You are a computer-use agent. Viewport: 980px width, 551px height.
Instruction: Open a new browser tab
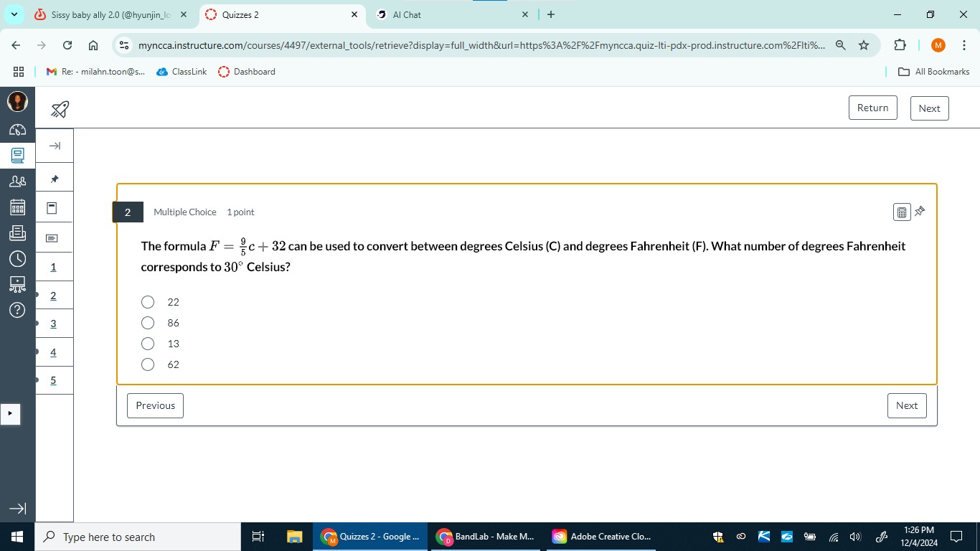point(551,14)
